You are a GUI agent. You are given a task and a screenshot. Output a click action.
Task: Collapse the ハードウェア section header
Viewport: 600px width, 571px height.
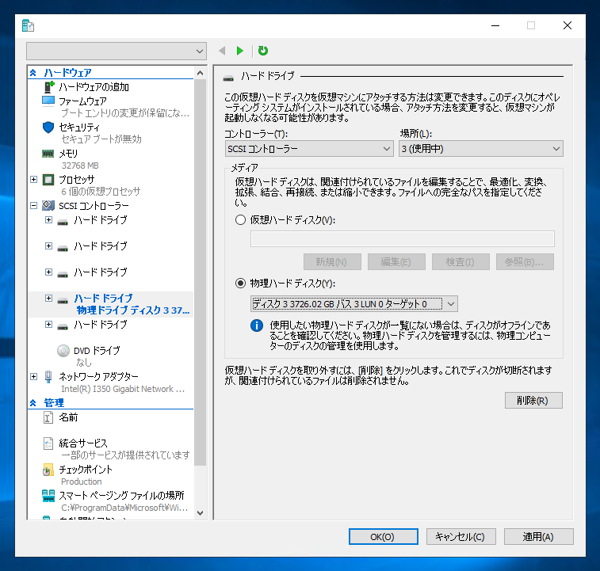tap(33, 72)
